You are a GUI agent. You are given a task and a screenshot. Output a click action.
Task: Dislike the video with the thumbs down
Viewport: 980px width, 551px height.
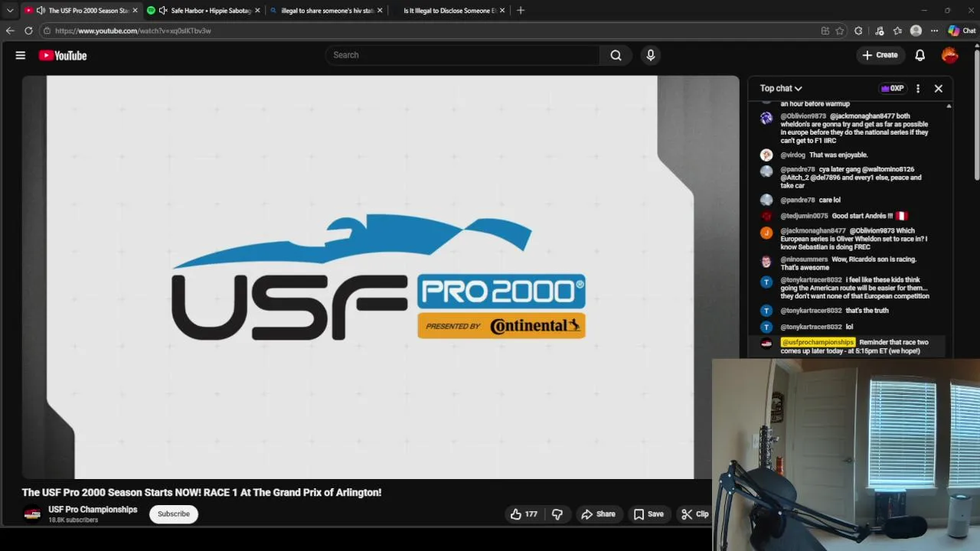click(557, 514)
